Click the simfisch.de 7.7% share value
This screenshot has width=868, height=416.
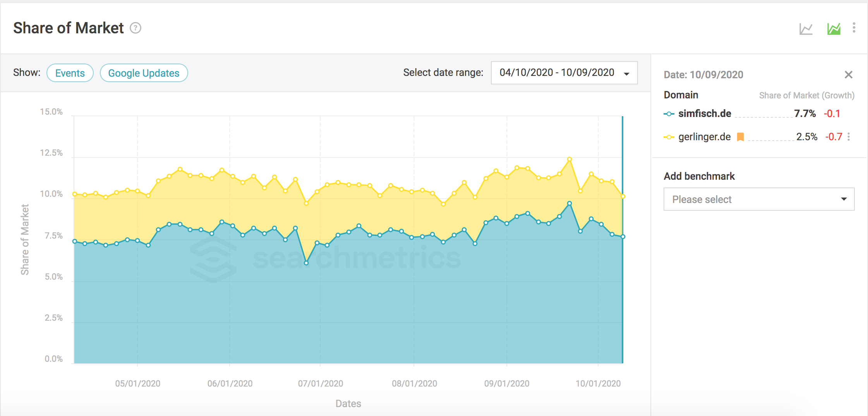[x=805, y=113]
